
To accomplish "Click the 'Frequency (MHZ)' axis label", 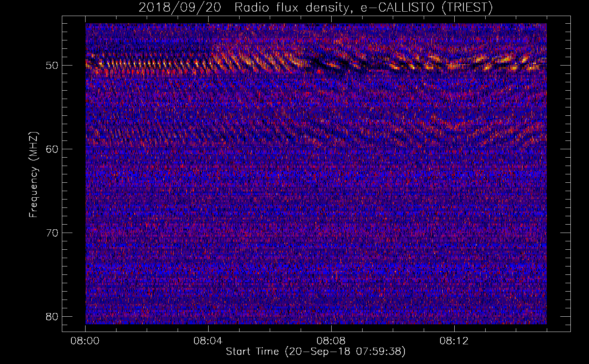I will pyautogui.click(x=33, y=175).
